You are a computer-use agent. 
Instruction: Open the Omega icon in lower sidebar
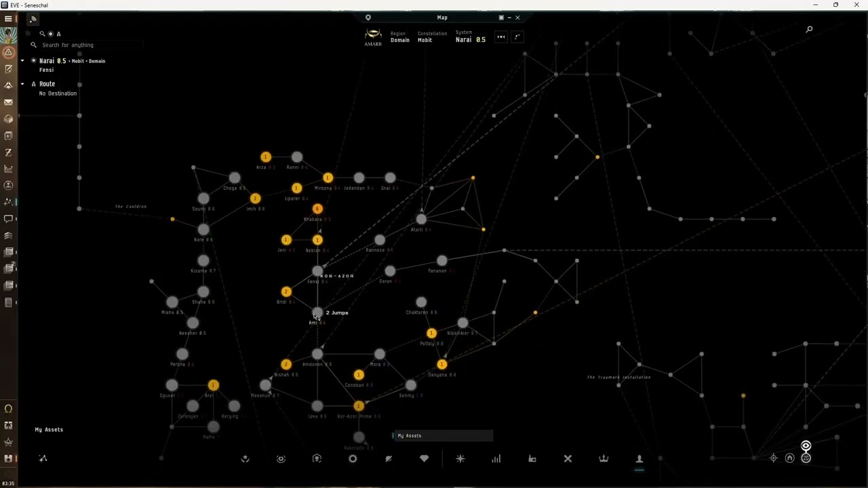(x=8, y=409)
